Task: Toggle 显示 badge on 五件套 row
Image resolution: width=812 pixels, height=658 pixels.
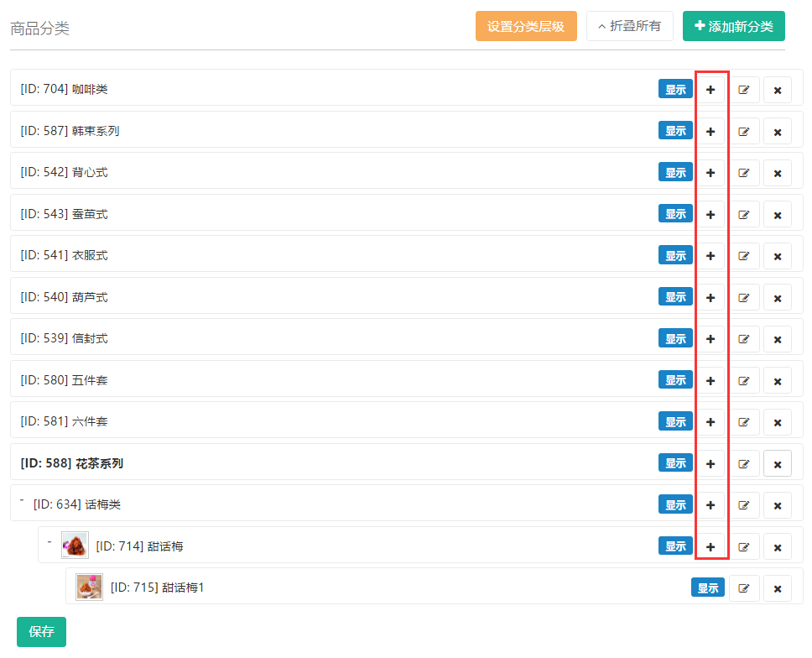Action: pyautogui.click(x=675, y=380)
